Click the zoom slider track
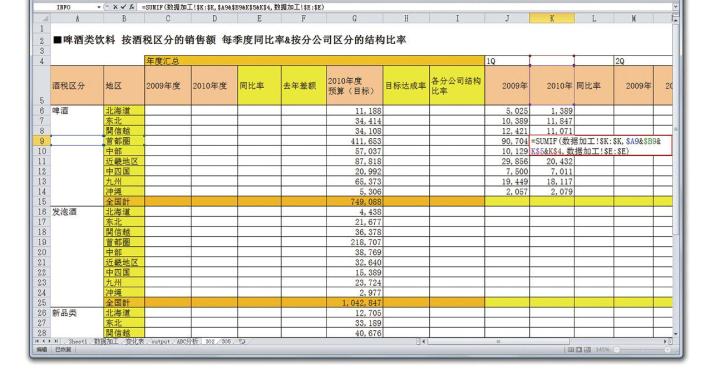Image resolution: width=720 pixels, height=378 pixels. click(x=642, y=350)
